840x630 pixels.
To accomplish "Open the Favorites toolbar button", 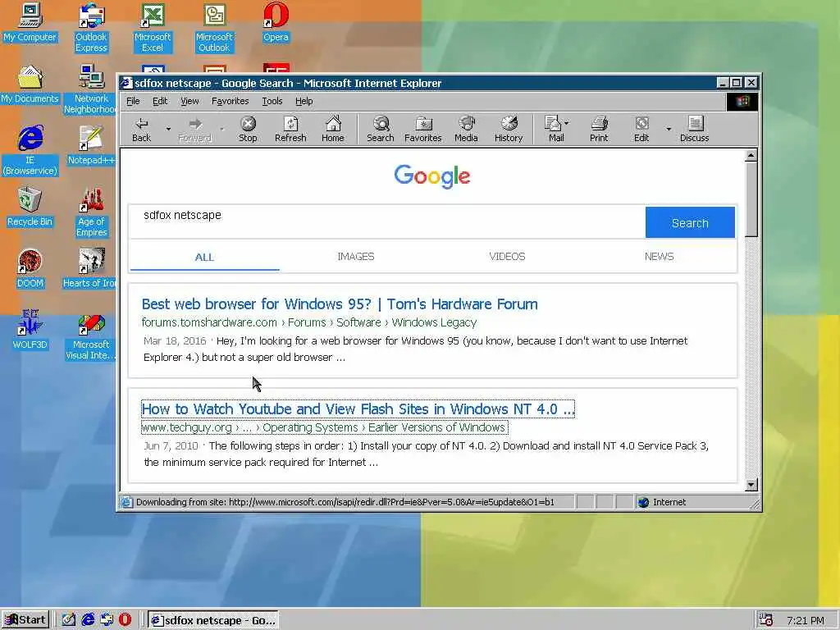I will pos(423,129).
